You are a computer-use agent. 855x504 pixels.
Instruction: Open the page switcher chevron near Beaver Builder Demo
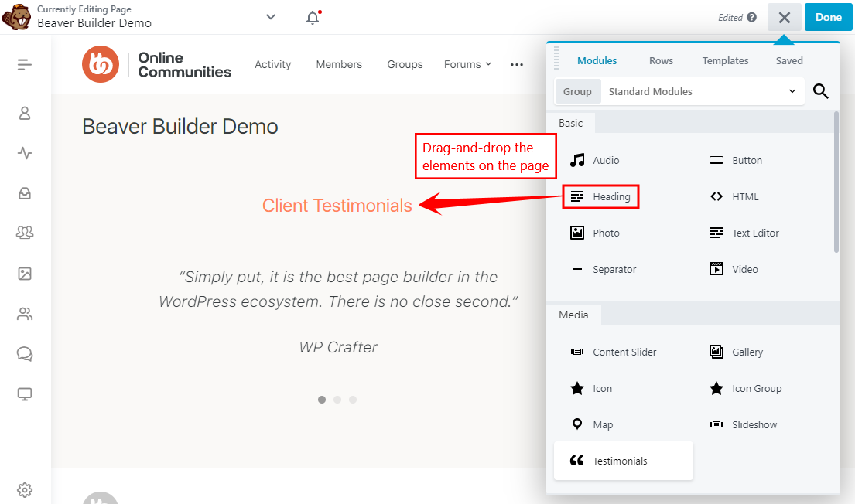pos(270,15)
